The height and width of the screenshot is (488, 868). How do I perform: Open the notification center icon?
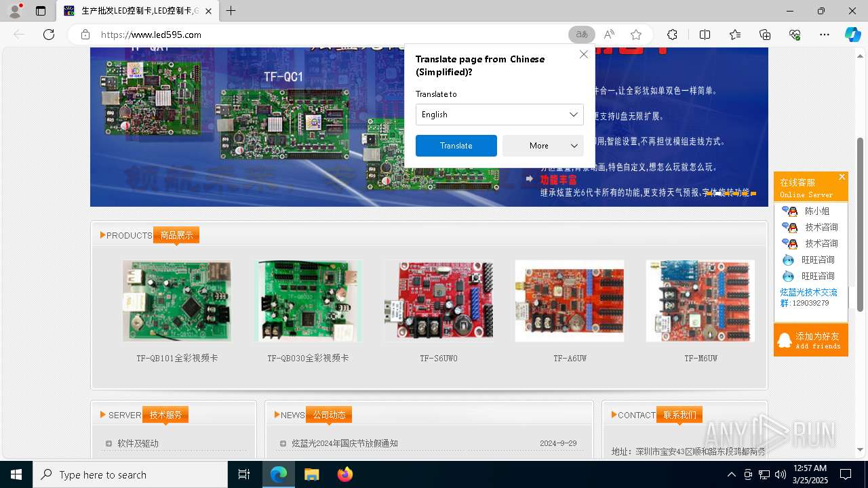pos(846,474)
